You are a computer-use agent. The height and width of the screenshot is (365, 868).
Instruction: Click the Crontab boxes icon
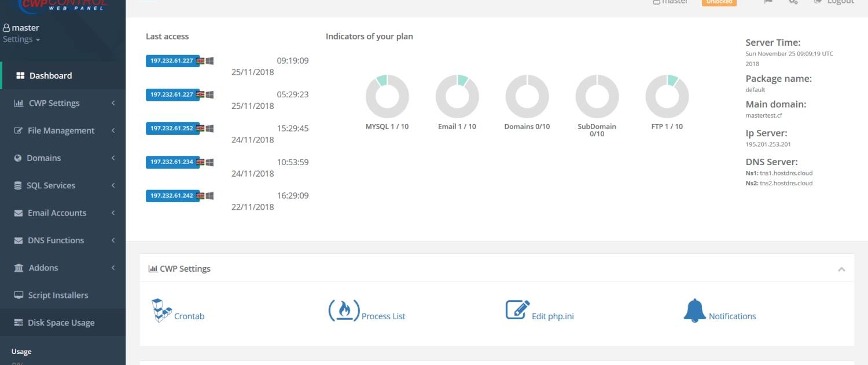tap(161, 311)
